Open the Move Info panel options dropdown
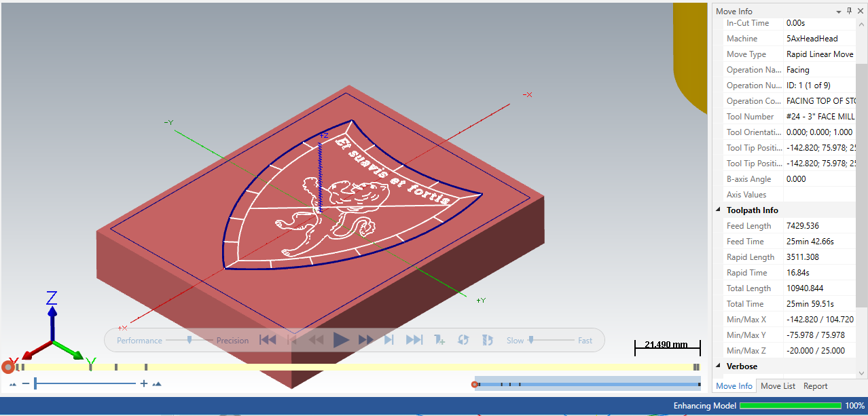The height and width of the screenshot is (416, 868). [x=838, y=12]
